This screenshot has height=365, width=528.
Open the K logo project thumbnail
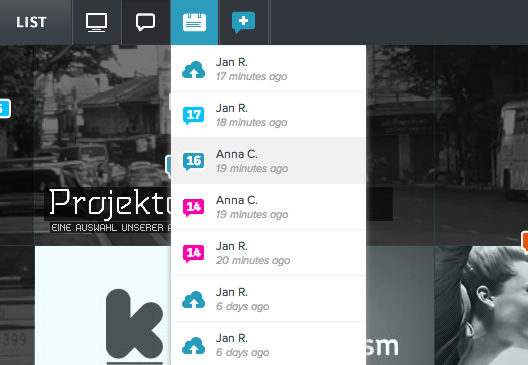pos(103,305)
